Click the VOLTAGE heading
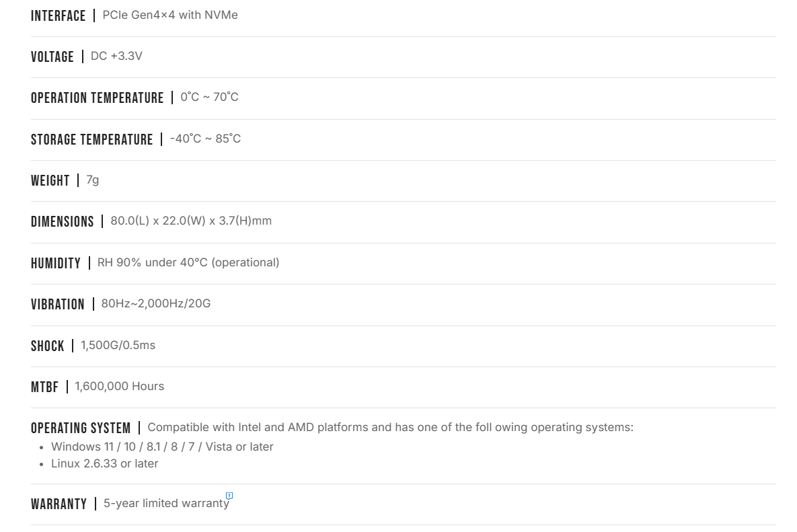The image size is (797, 532). (x=52, y=56)
